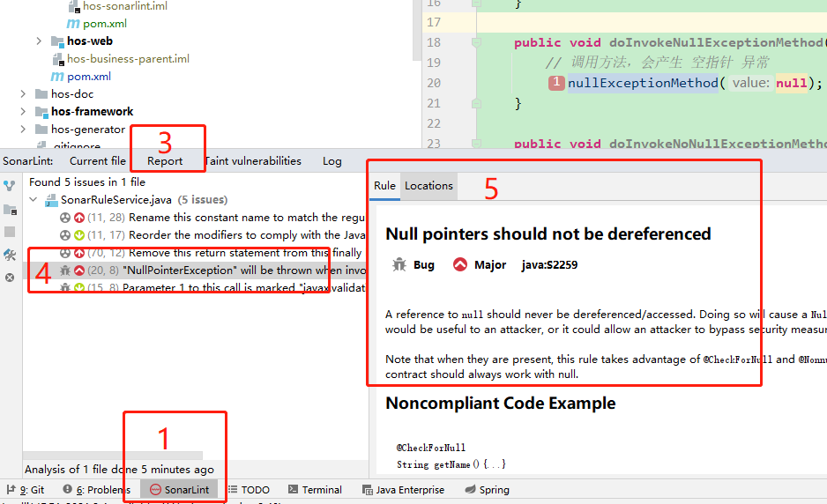Open the Terminal tool window
Screen dimensions: 827x504
(315, 490)
